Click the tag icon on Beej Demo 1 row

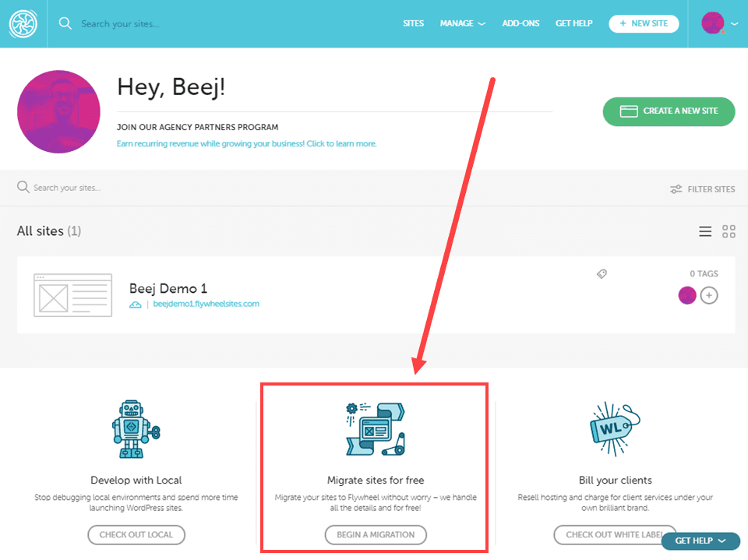click(x=602, y=273)
